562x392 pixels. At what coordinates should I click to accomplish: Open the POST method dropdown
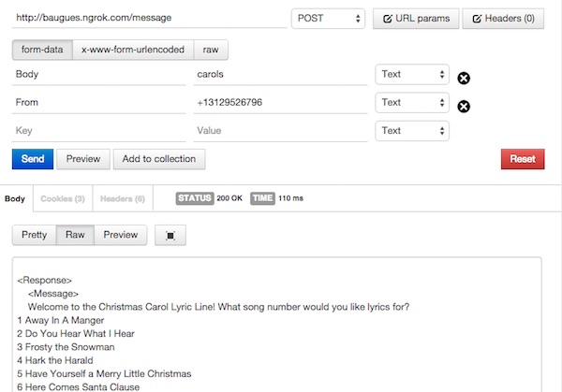(x=328, y=18)
